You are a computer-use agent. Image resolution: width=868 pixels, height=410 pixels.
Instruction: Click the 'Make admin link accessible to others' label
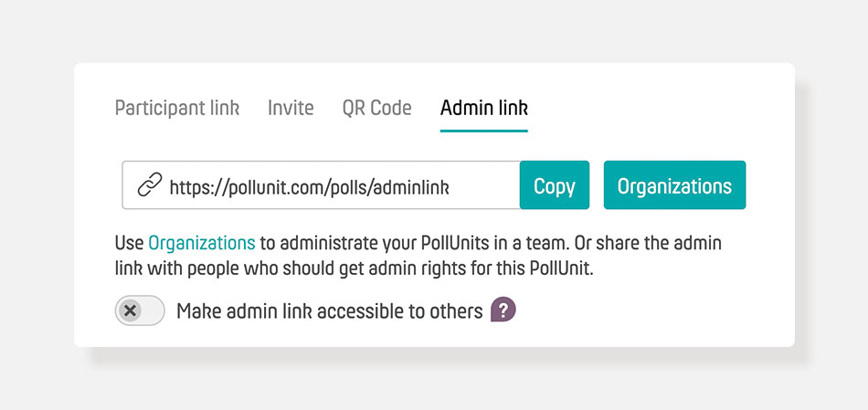[329, 311]
